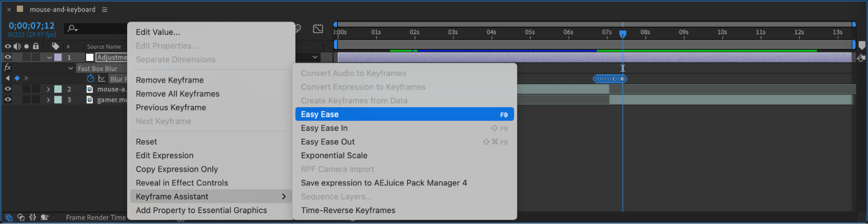Click the 04s mark on the time ruler
This screenshot has height=224, width=868.
(x=491, y=33)
